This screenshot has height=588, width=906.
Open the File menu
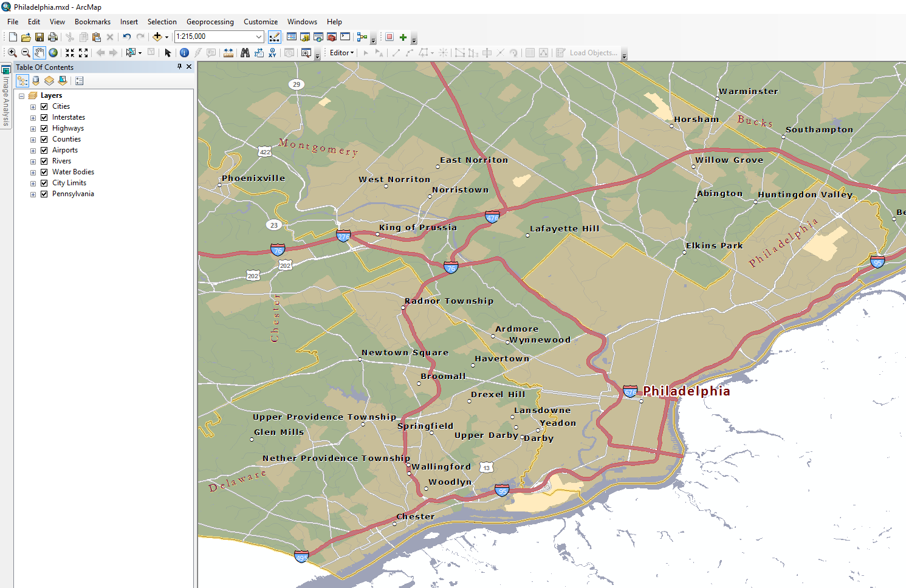coord(13,21)
